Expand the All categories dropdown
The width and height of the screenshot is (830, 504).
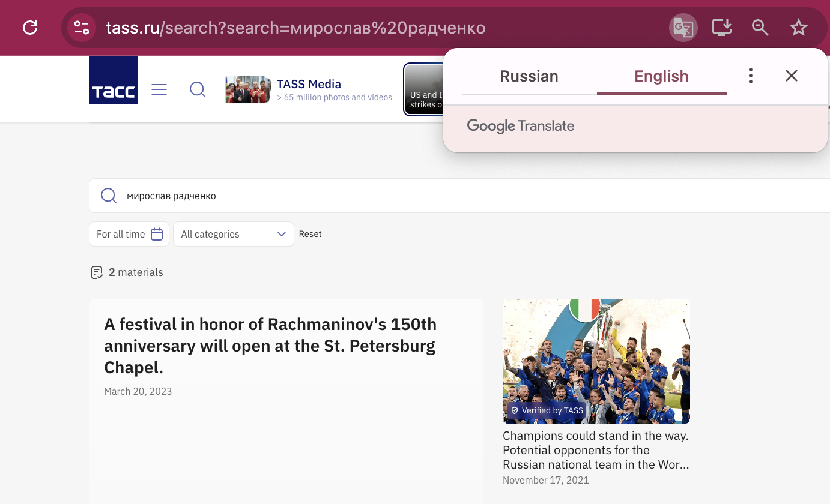coord(233,234)
